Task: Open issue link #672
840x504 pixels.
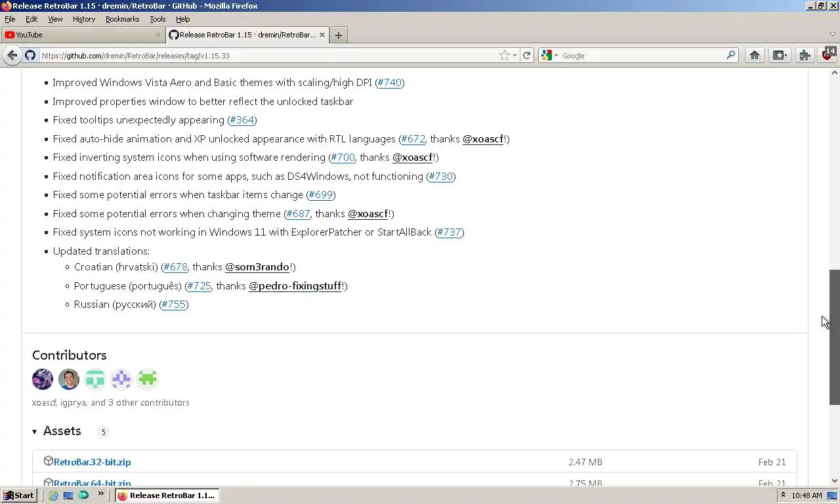Action: click(413, 139)
